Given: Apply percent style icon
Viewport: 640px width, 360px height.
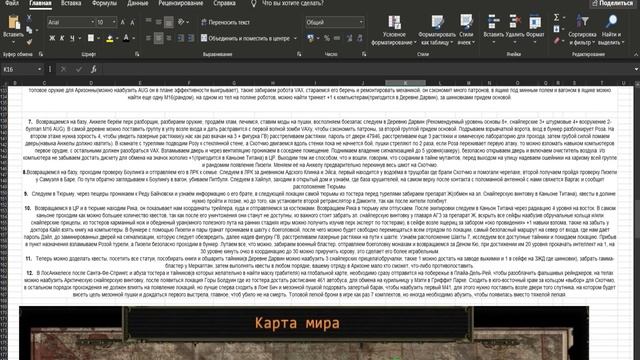Looking at the screenshot, I should 327,38.
